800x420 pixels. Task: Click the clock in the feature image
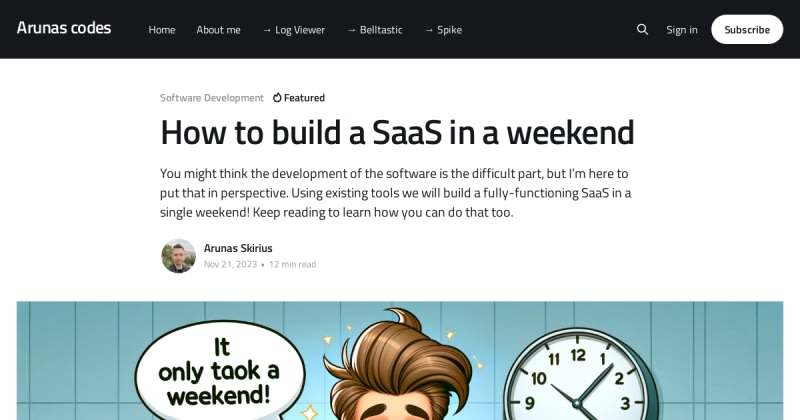[x=578, y=378]
